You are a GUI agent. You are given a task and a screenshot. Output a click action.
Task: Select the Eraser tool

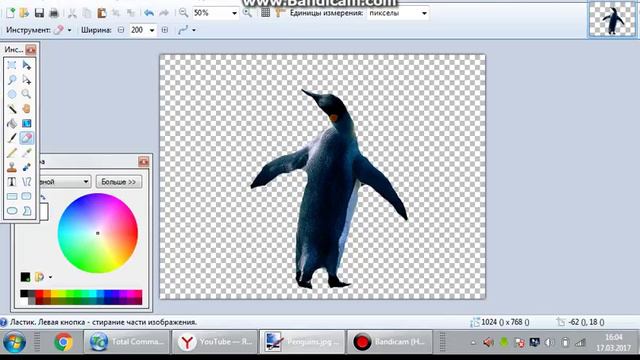point(27,138)
